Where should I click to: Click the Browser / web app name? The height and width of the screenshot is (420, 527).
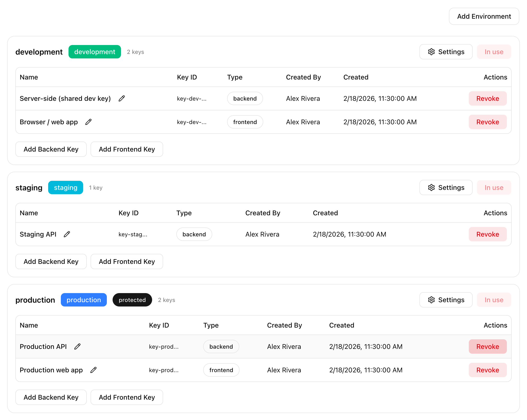pyautogui.click(x=49, y=122)
